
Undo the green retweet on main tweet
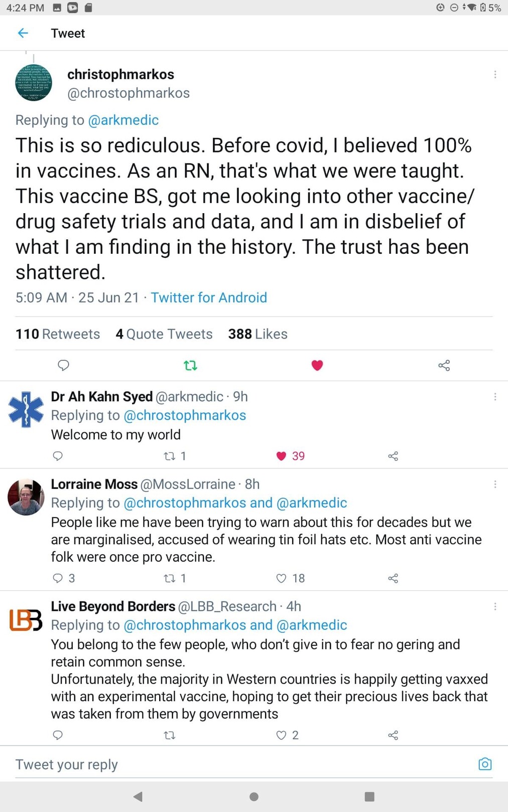pos(190,365)
